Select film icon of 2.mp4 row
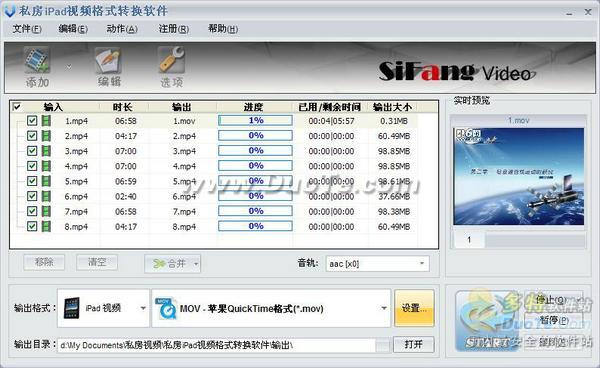 coord(46,136)
